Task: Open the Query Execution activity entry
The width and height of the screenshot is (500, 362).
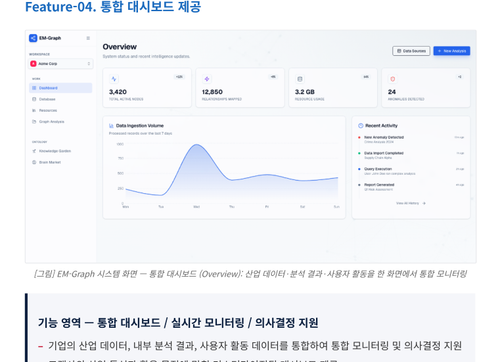Action: tap(411, 171)
